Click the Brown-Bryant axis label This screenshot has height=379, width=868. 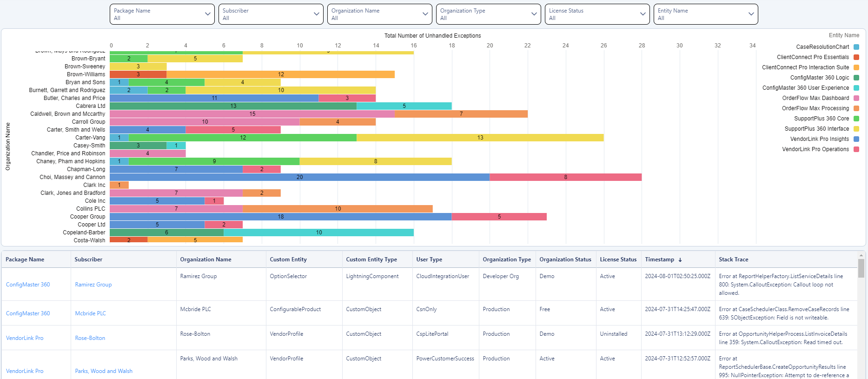click(88, 59)
